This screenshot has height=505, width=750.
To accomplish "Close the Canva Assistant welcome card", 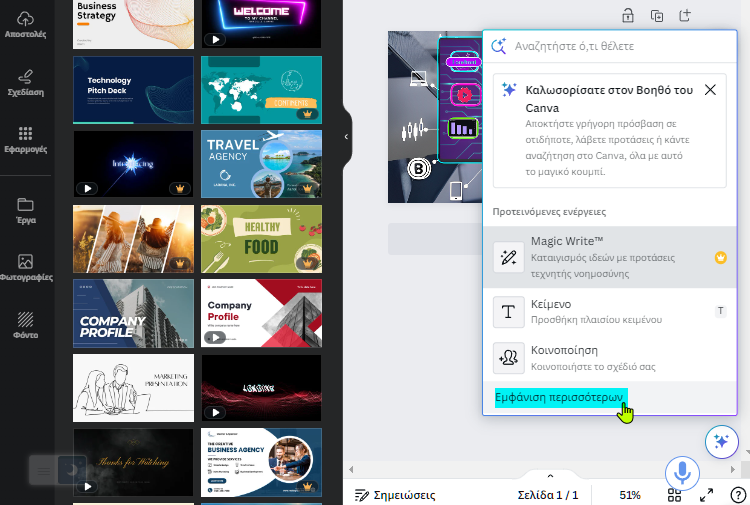I will 710,89.
